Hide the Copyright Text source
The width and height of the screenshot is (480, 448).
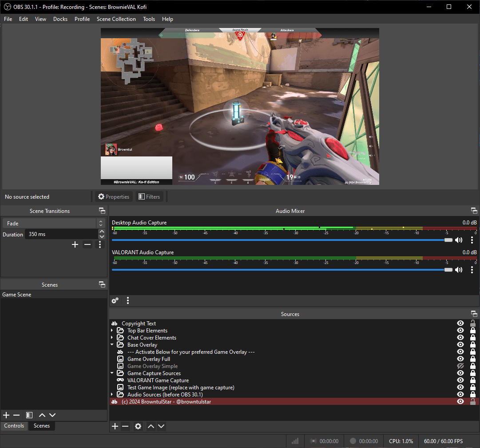click(460, 324)
